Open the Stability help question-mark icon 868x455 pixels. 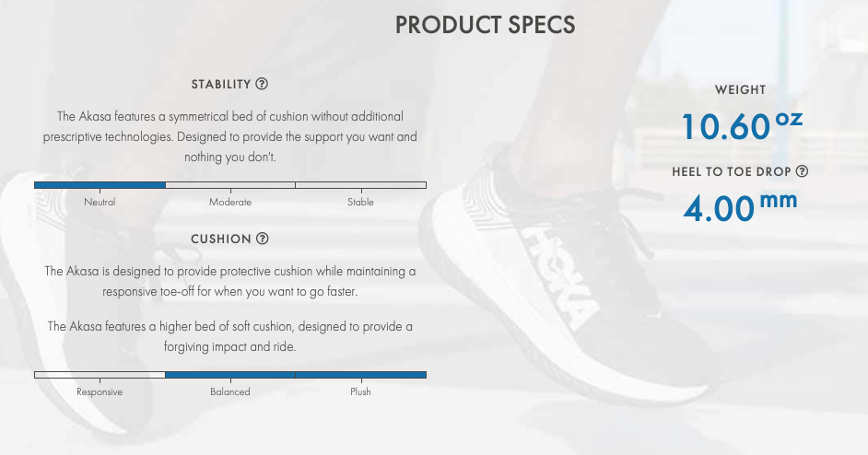[262, 84]
